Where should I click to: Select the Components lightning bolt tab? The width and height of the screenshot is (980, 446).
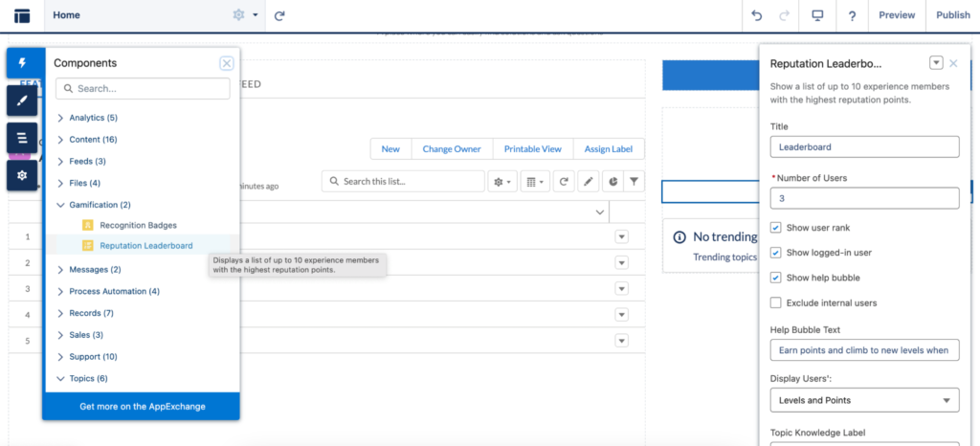pos(23,62)
